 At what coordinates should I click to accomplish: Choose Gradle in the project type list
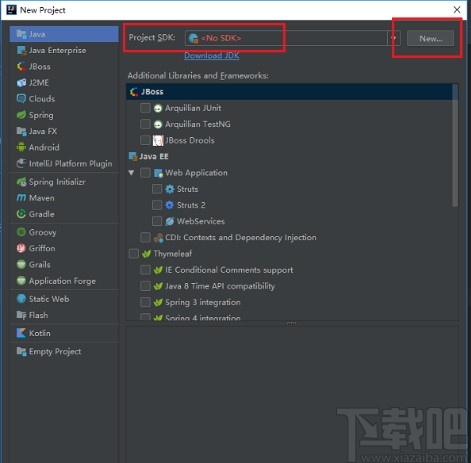[64, 214]
